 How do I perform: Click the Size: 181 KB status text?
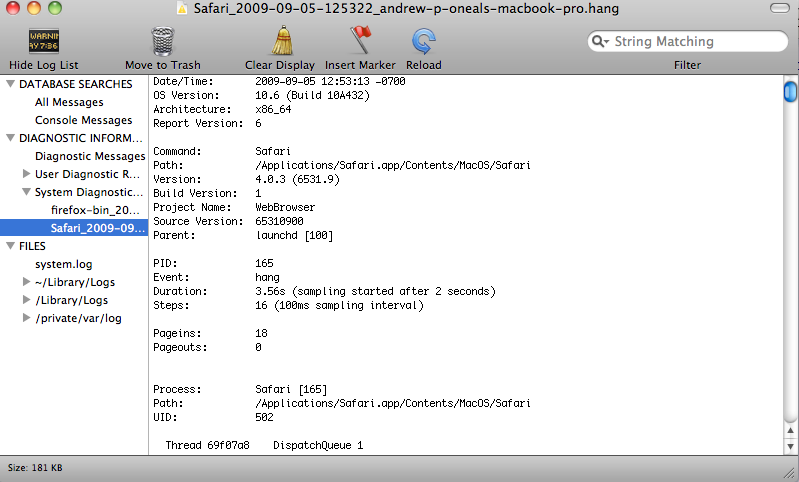coord(35,468)
